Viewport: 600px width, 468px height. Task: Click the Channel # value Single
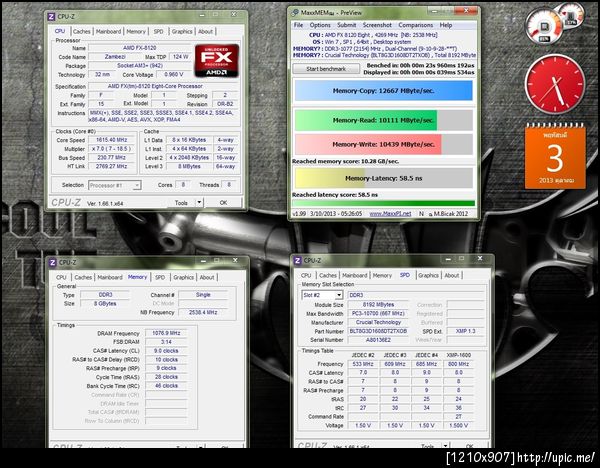click(203, 295)
